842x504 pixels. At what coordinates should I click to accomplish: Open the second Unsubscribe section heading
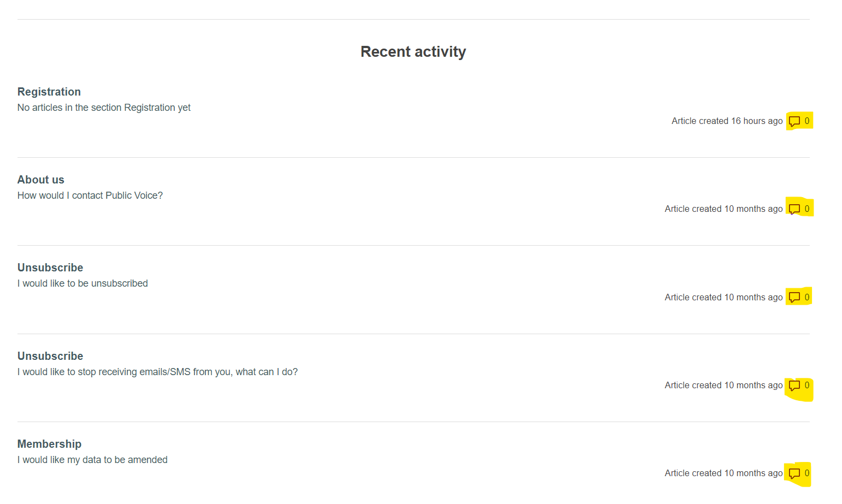[x=50, y=356]
